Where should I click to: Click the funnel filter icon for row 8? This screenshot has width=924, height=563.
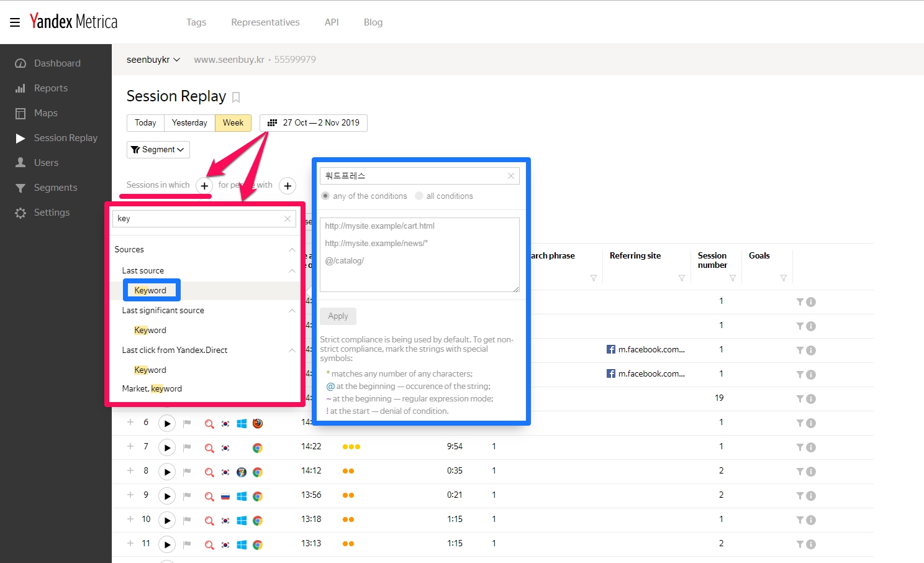click(800, 472)
